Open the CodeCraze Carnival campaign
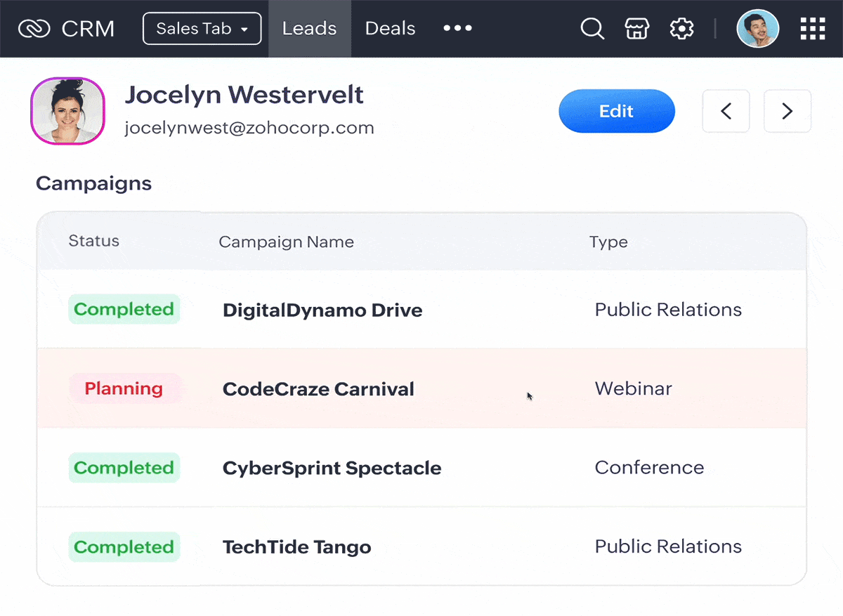The width and height of the screenshot is (843, 616). pos(318,389)
